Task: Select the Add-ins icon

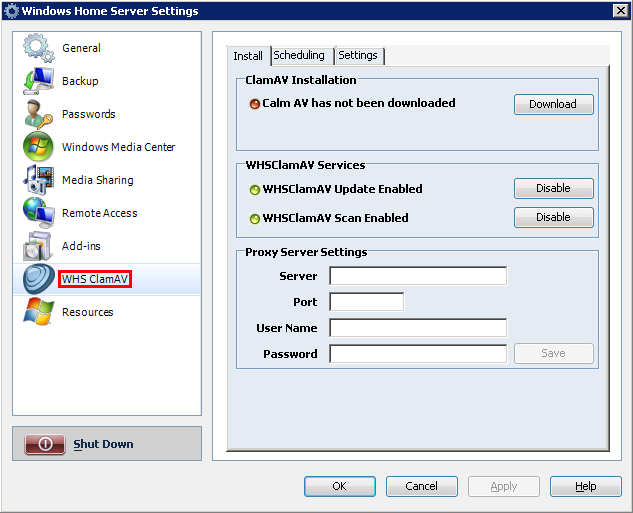Action: pos(38,246)
